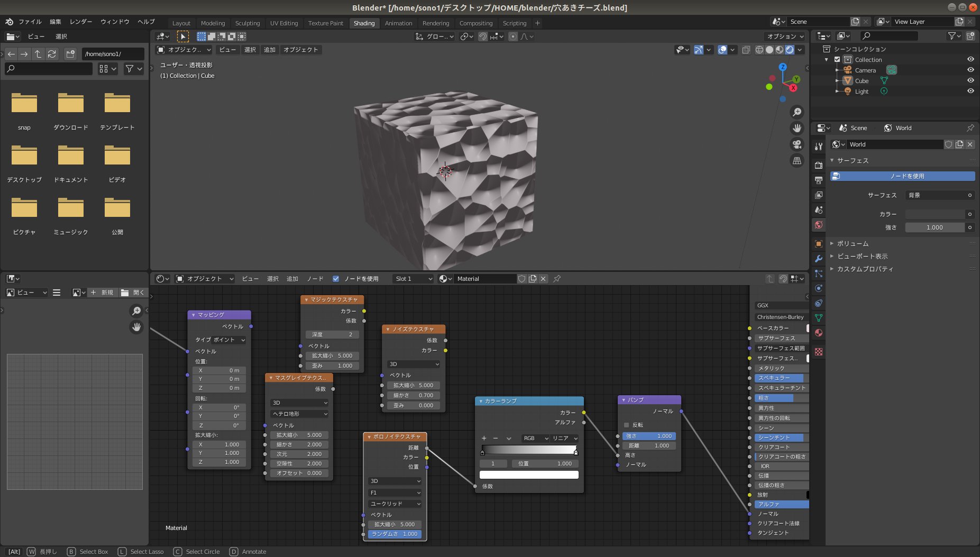Open the ユークリッド distance dropdown in Voronoi node

(x=395, y=504)
